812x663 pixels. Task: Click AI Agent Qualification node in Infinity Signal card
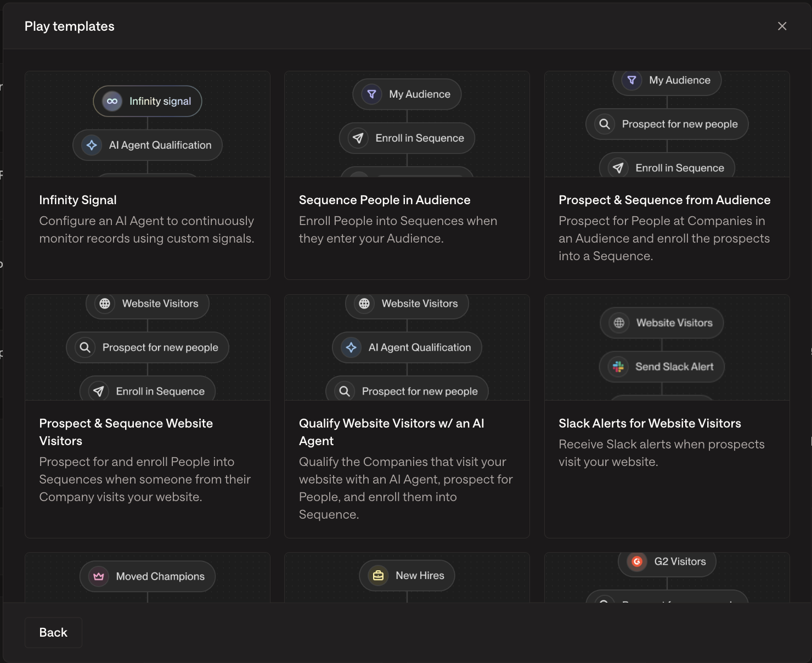coord(148,145)
